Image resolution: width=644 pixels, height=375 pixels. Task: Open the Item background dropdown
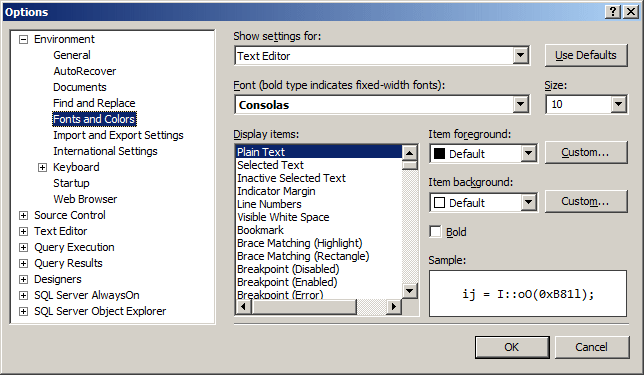coord(529,202)
